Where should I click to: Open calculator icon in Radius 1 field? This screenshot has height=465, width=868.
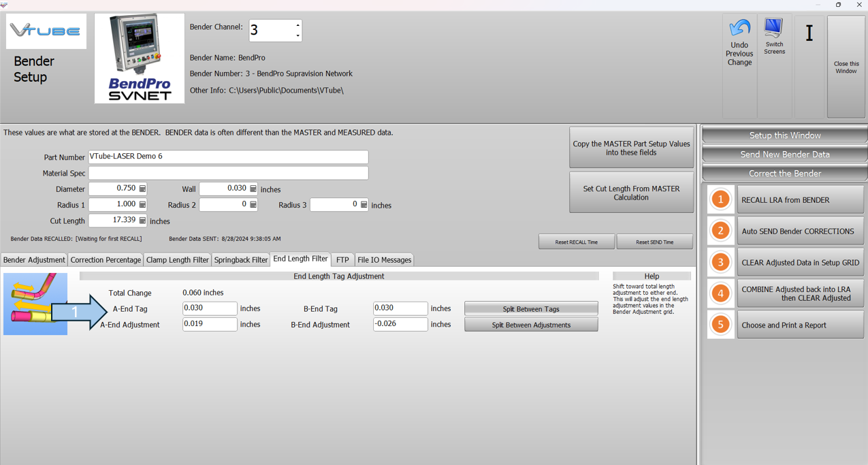point(142,204)
